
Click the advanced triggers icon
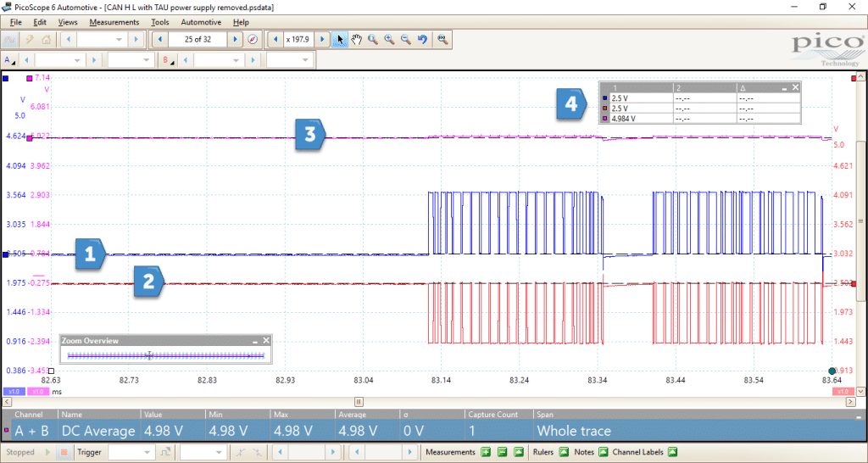[x=165, y=452]
